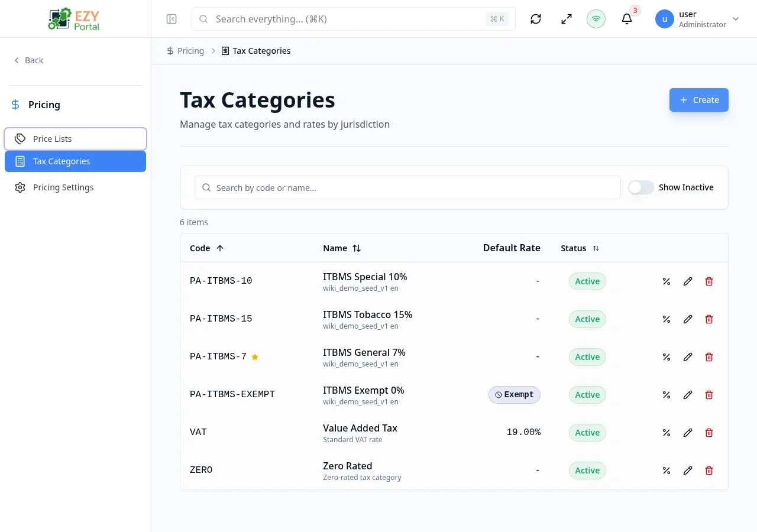
Task: Click Active status badge of VAT row
Action: pyautogui.click(x=587, y=433)
